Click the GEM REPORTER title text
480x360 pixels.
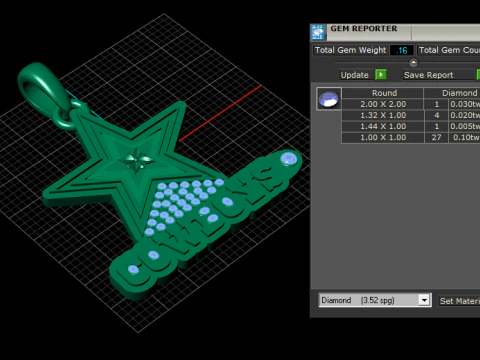point(364,29)
